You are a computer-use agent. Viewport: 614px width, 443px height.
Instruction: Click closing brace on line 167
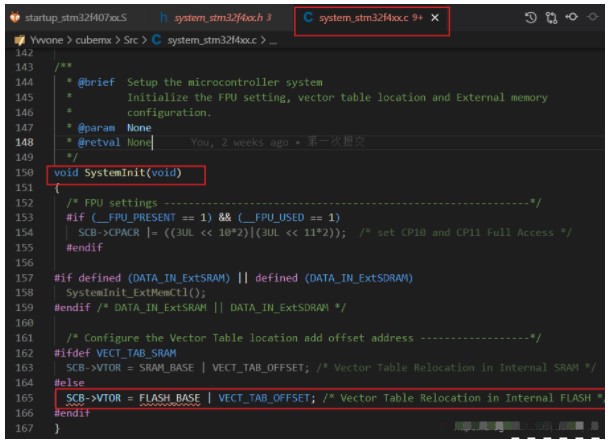57,428
